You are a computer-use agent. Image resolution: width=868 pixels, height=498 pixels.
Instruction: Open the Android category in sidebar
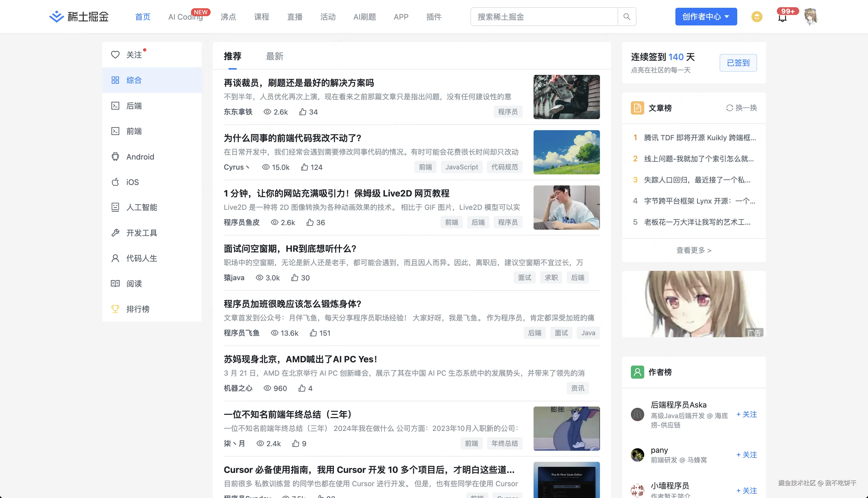[140, 157]
